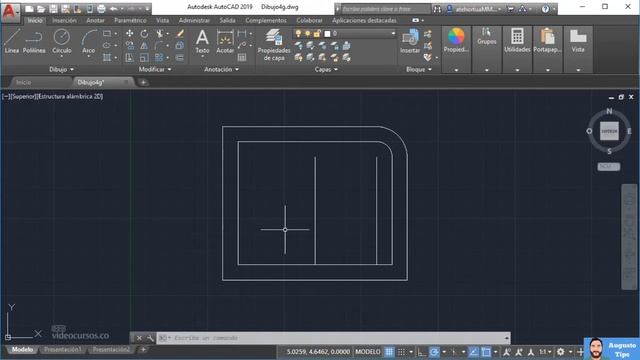This screenshot has width=640, height=360.
Task: Activate the Move (Desplazar) tool icon
Action: (129, 34)
